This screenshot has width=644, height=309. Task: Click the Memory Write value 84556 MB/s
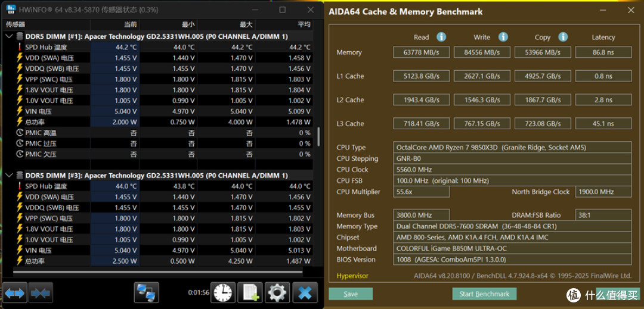point(482,52)
